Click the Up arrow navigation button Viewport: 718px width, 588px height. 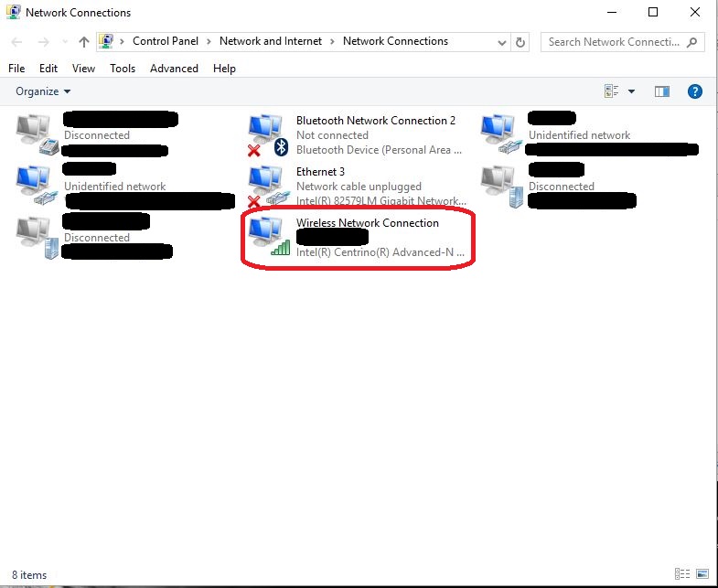83,42
